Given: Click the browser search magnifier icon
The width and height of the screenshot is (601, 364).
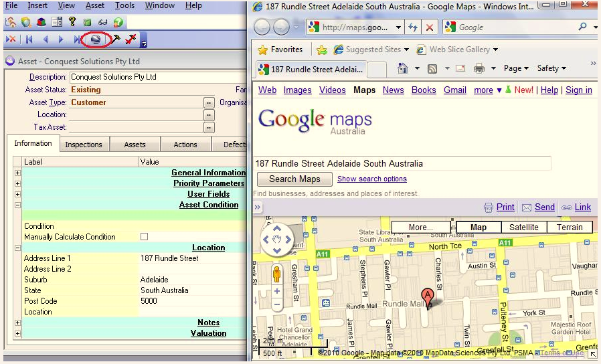Looking at the screenshot, I should click(x=583, y=27).
